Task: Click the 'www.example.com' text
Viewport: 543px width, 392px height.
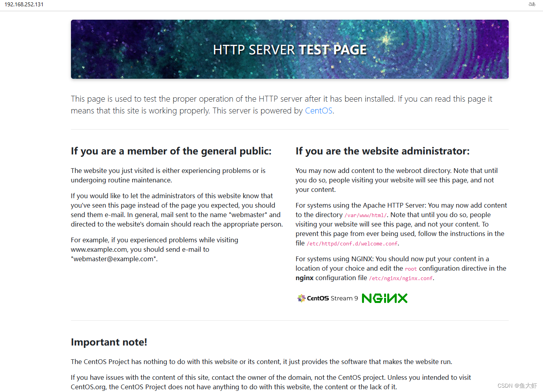Action: tap(99, 249)
